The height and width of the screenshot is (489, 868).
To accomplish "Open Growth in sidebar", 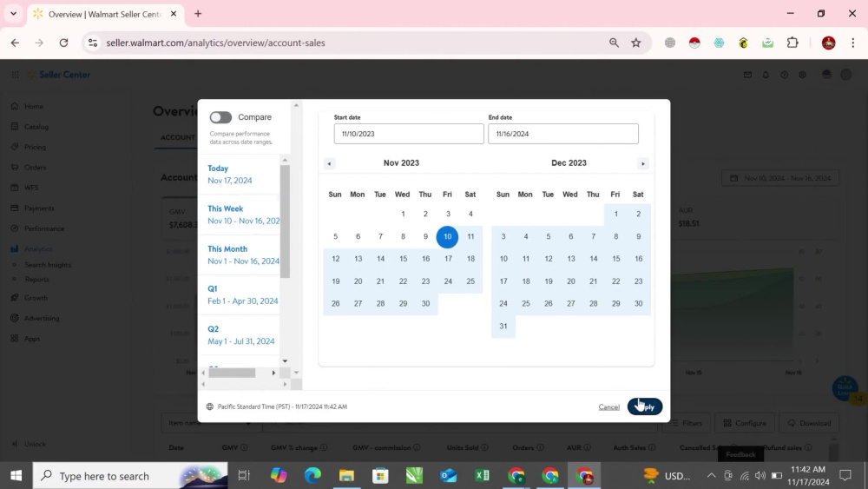I will (x=36, y=298).
